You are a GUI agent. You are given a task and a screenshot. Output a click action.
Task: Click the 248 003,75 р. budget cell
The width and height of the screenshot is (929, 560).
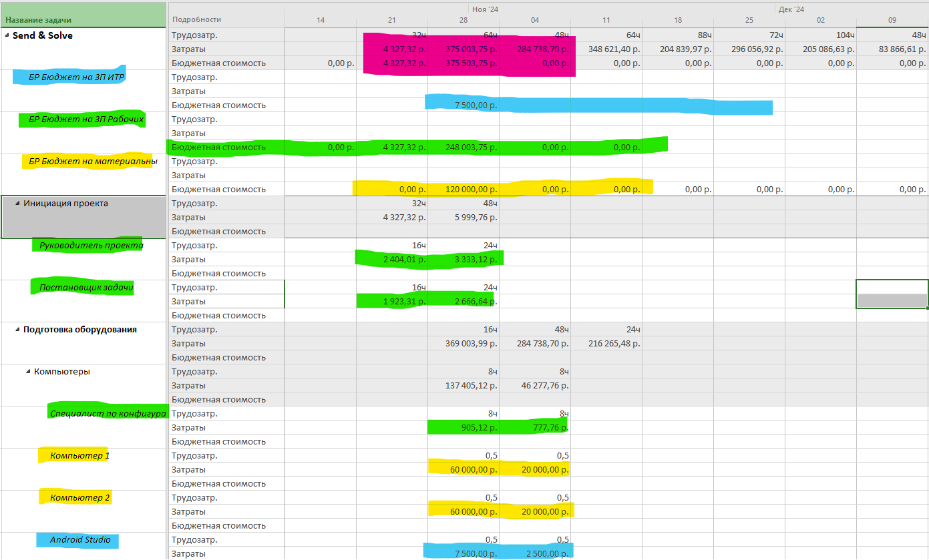pyautogui.click(x=463, y=148)
